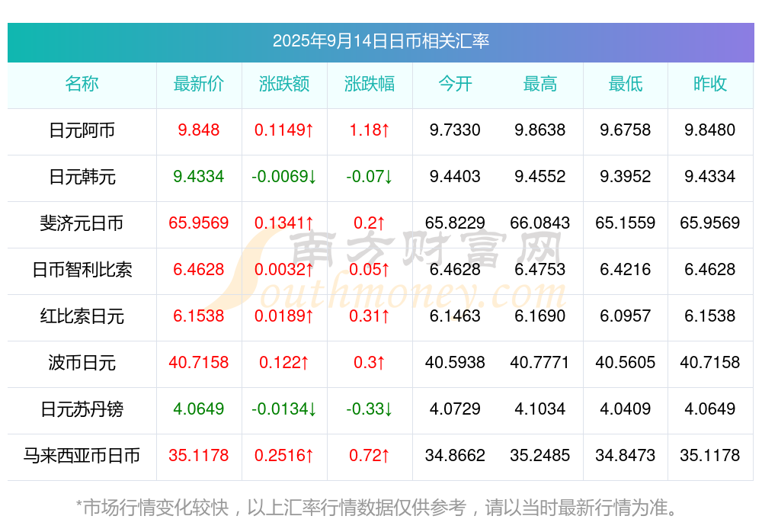Screen dimensions: 762x532
Task: Click the high value 6.4753
Action: (x=540, y=269)
